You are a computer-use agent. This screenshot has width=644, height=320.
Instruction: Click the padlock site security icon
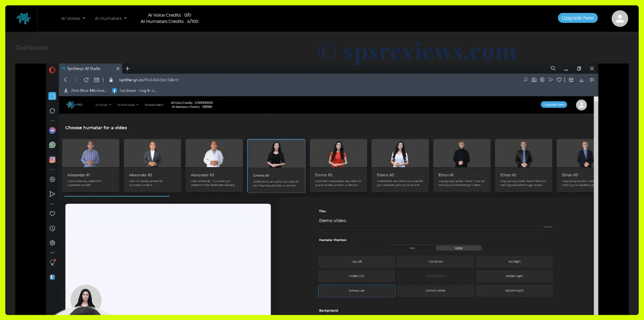pos(111,80)
